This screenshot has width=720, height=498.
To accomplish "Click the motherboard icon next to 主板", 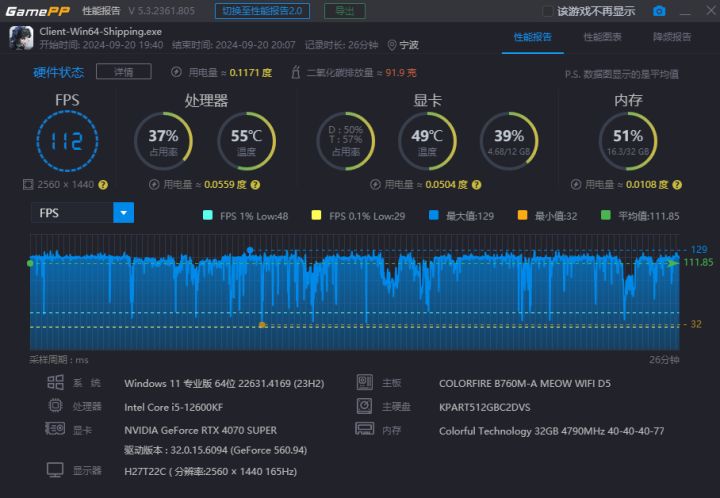I will coord(365,382).
